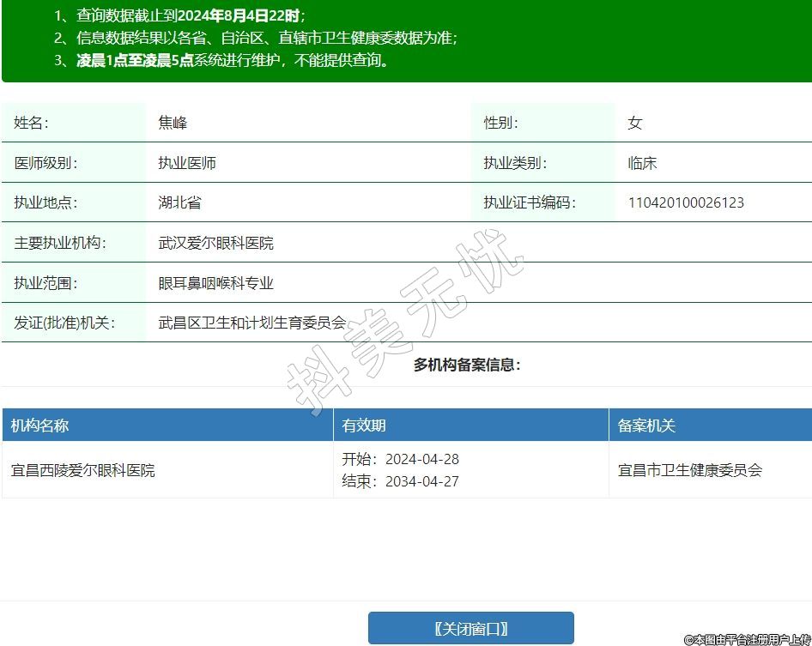Click the 关闭窗口 button

click(x=470, y=628)
